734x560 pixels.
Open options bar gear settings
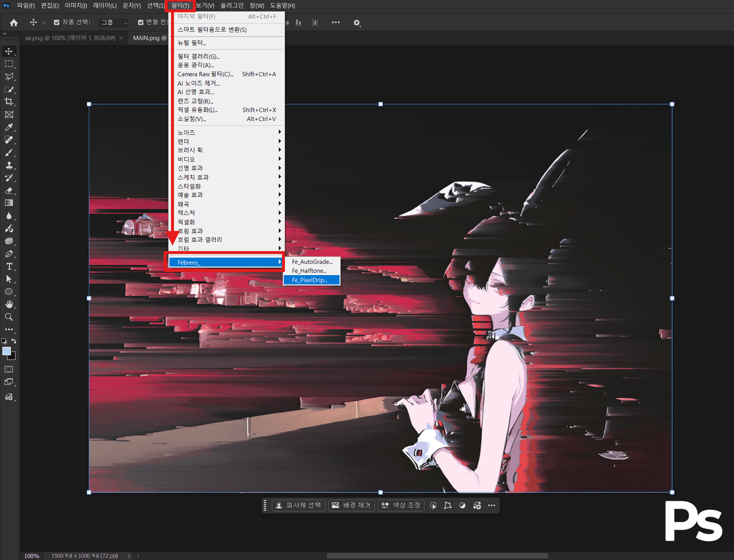tap(357, 23)
